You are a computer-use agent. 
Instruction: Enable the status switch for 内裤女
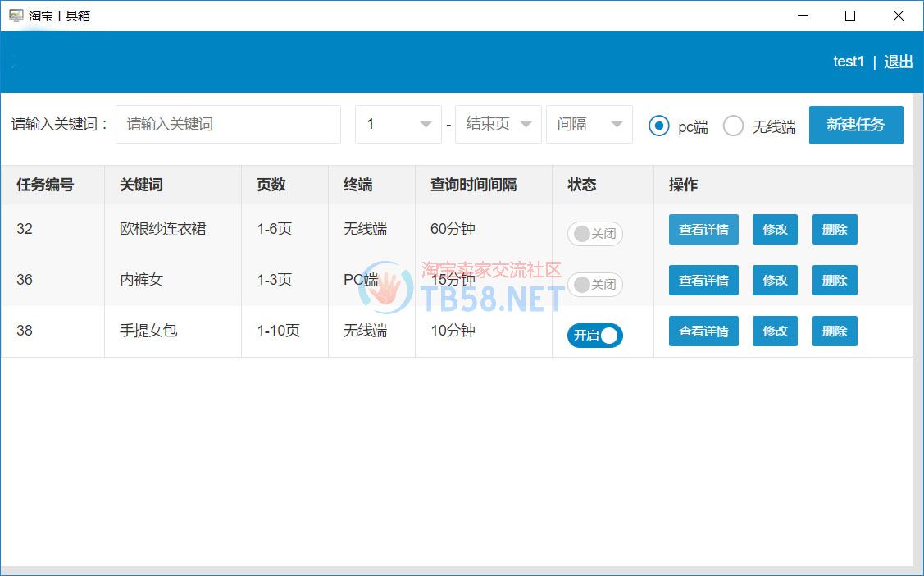(595, 285)
